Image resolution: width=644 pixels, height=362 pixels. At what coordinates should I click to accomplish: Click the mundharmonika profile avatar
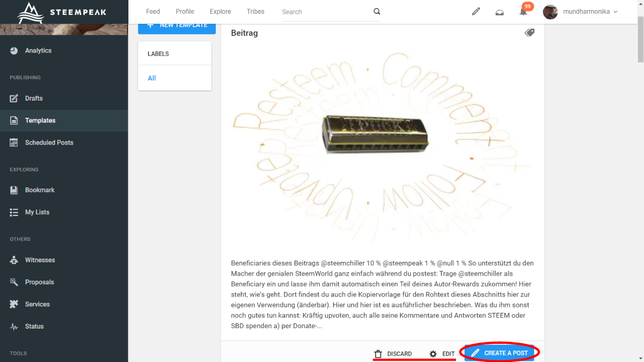(550, 12)
